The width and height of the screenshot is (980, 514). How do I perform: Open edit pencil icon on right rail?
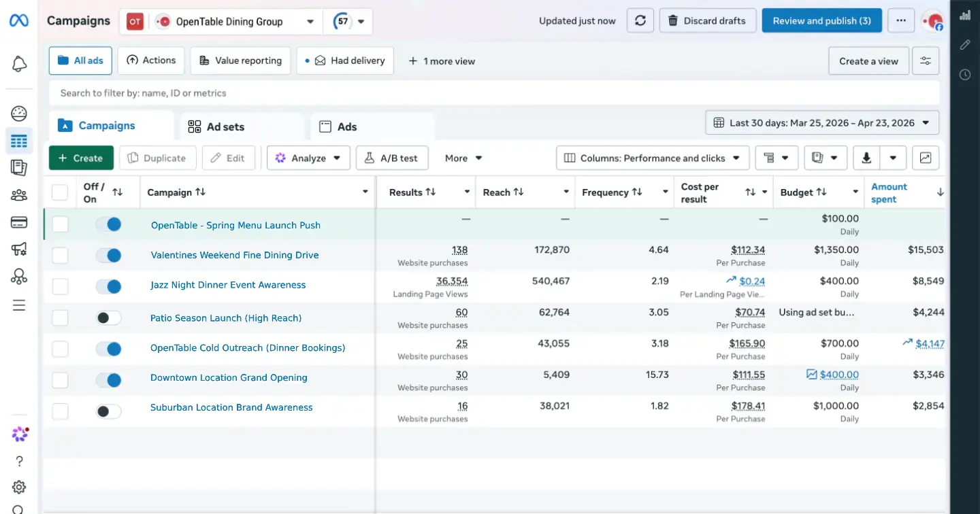click(x=965, y=45)
